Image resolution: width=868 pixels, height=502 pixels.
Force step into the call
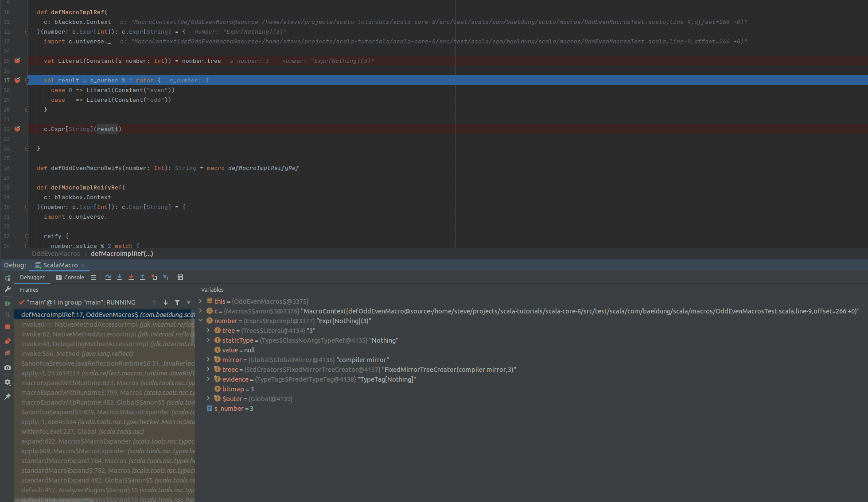tap(131, 277)
